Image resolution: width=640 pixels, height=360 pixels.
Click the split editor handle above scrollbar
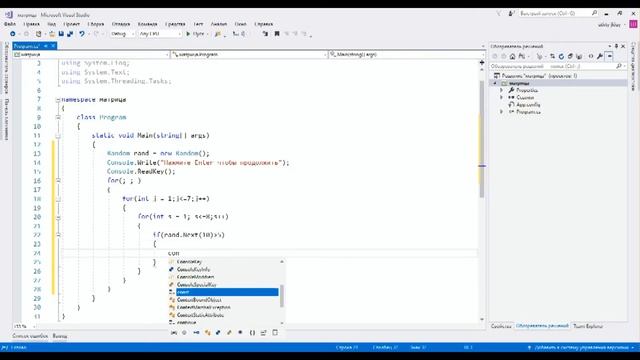(x=482, y=62)
